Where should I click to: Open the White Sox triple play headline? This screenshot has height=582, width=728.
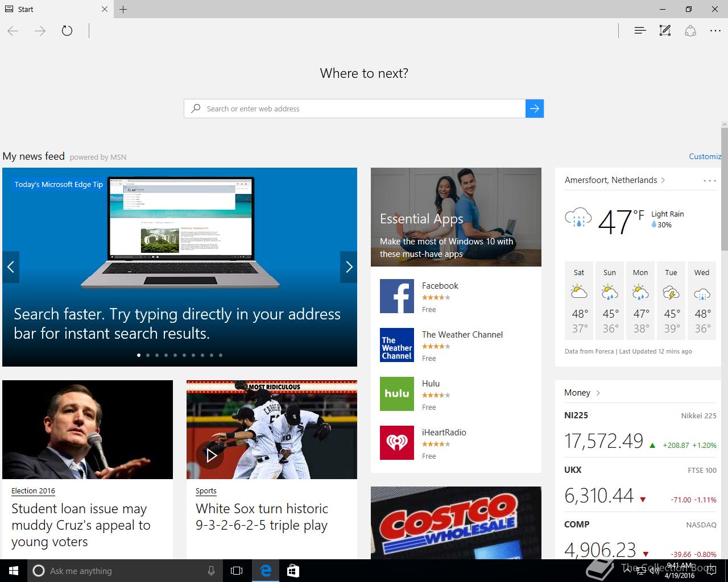click(262, 517)
